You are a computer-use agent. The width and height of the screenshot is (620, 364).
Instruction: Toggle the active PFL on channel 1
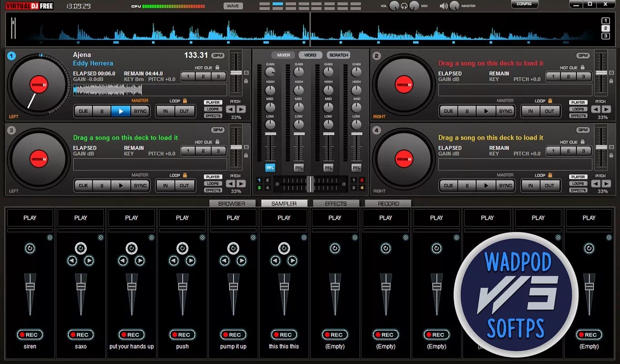click(270, 168)
